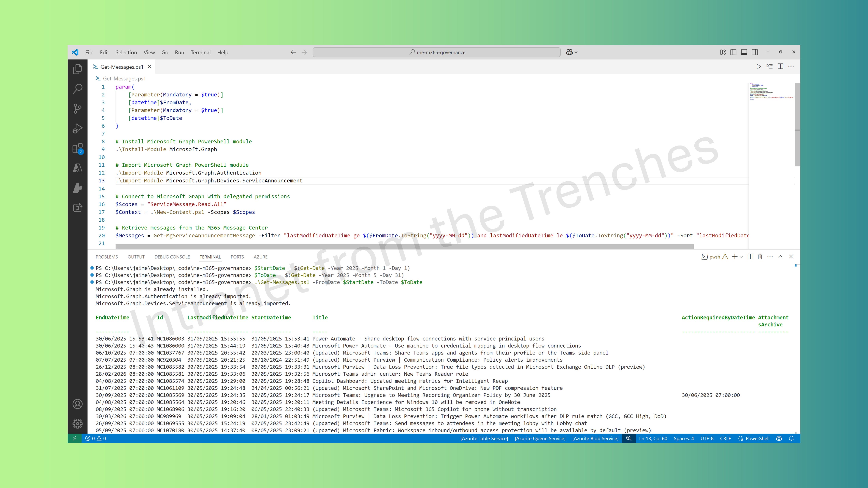Change indentation via Spaces: 4
Image resolution: width=868 pixels, height=488 pixels.
coord(684,438)
